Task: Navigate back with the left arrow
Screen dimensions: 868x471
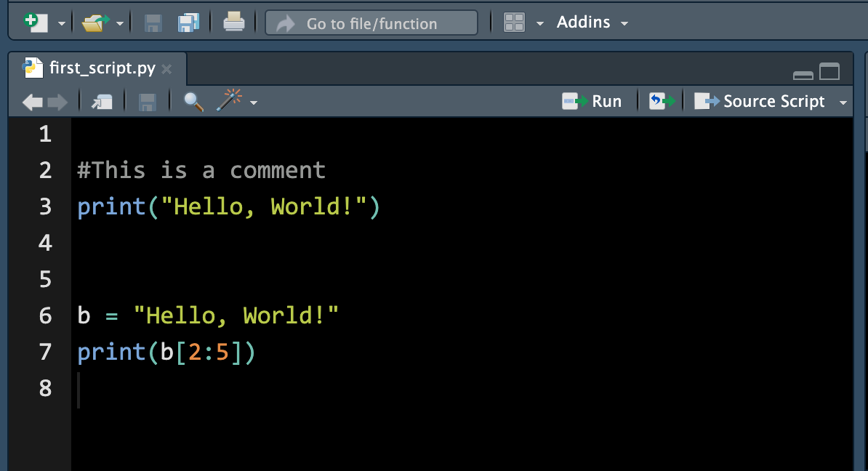Action: coord(32,101)
